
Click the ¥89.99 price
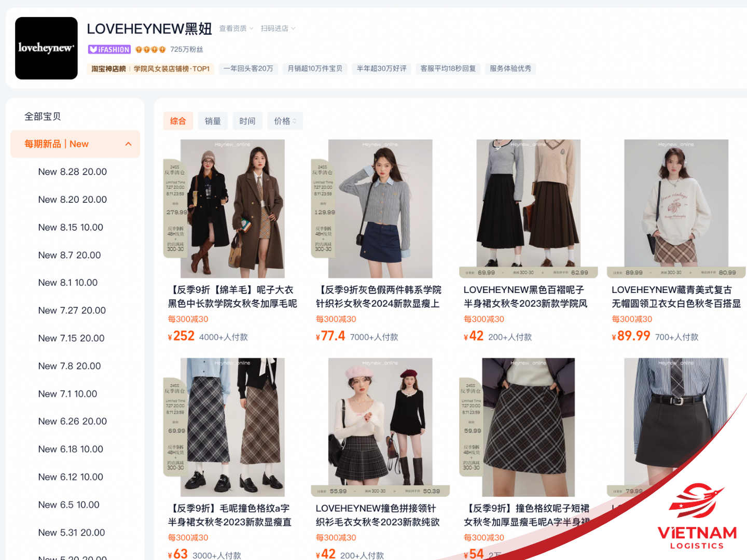click(631, 336)
